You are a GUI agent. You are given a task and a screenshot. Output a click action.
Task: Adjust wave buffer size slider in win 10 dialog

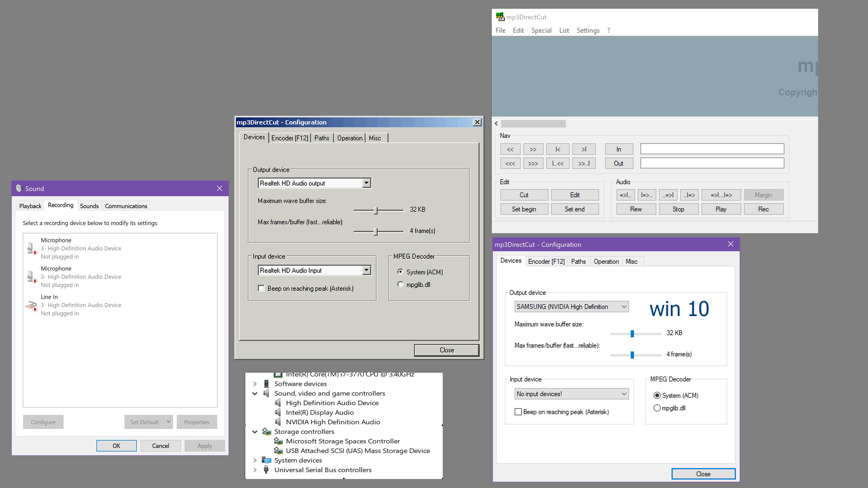tap(632, 334)
